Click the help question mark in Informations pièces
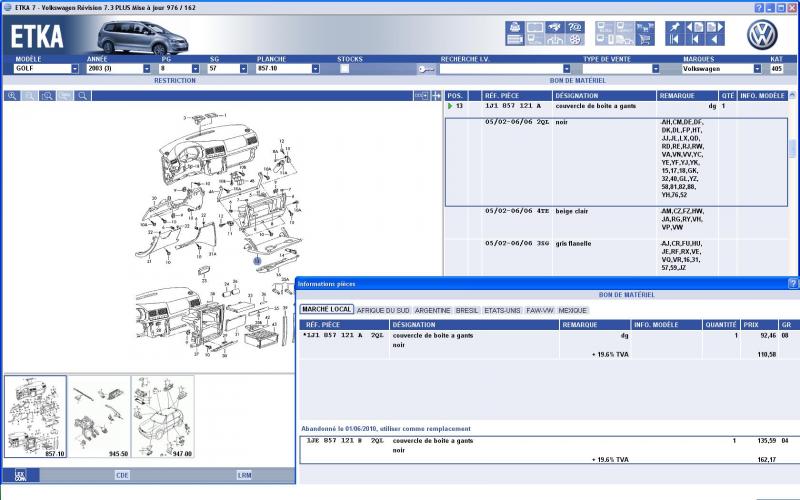The image size is (800, 500). point(793,283)
